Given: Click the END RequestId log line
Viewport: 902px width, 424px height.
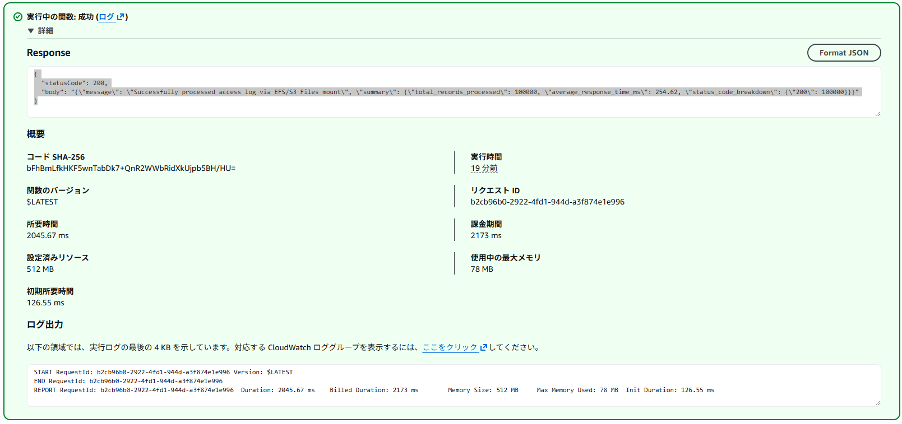Looking at the screenshot, I should (x=128, y=381).
